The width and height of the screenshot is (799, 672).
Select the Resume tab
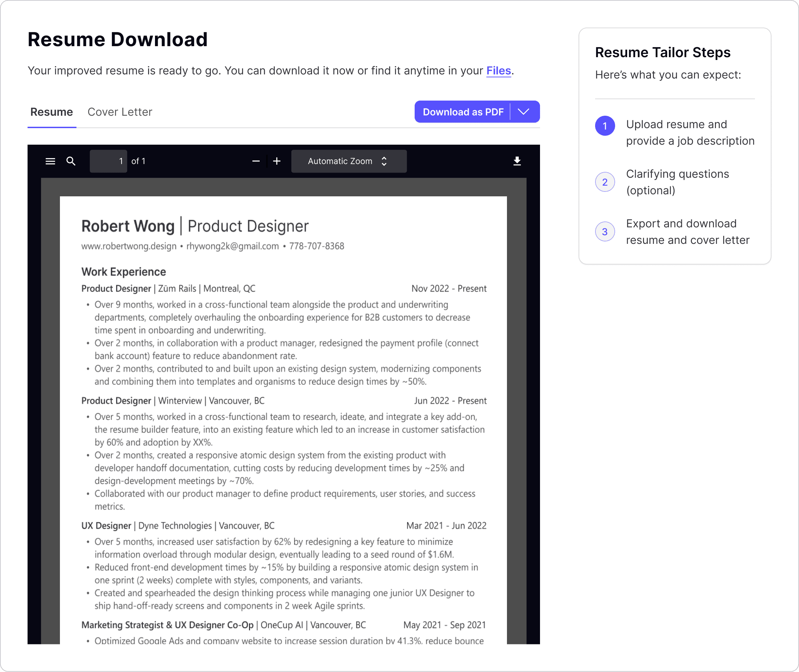pyautogui.click(x=51, y=112)
